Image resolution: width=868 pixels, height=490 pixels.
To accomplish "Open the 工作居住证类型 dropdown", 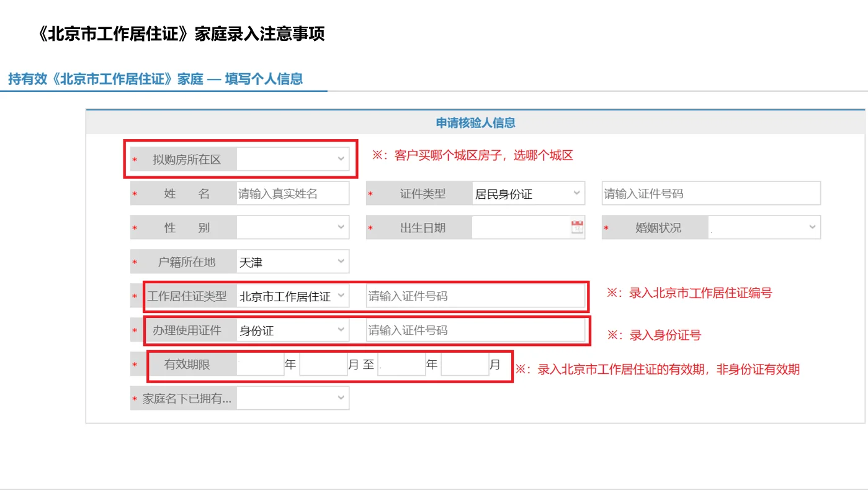I will point(292,296).
